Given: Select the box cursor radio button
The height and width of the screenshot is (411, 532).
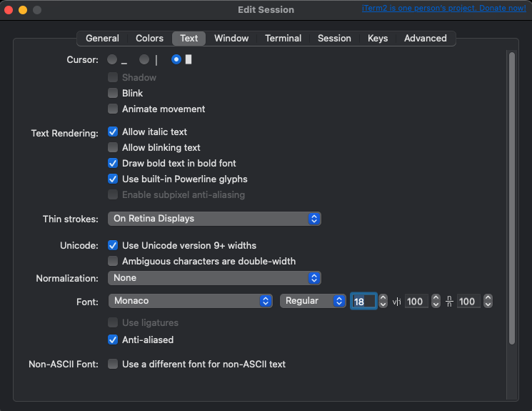Looking at the screenshot, I should pyautogui.click(x=176, y=60).
